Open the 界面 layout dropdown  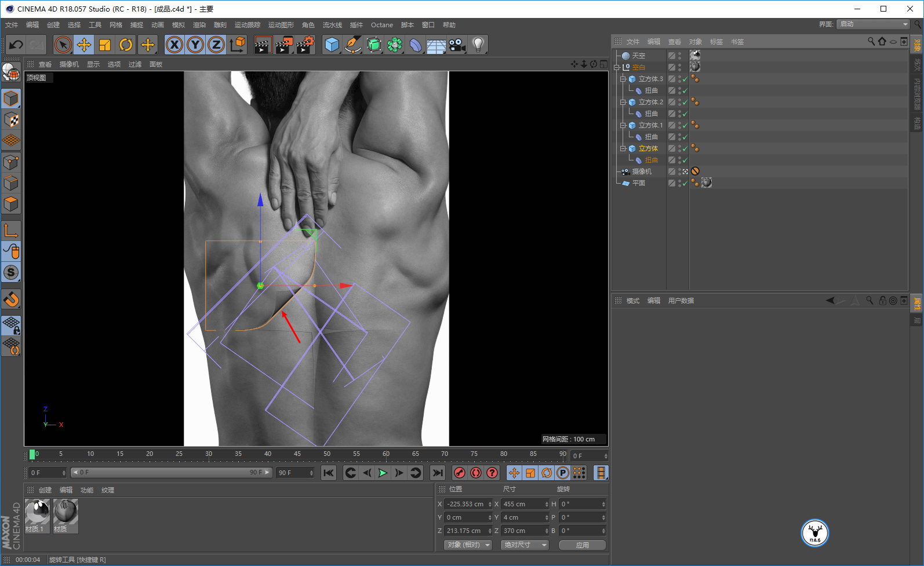click(x=874, y=24)
